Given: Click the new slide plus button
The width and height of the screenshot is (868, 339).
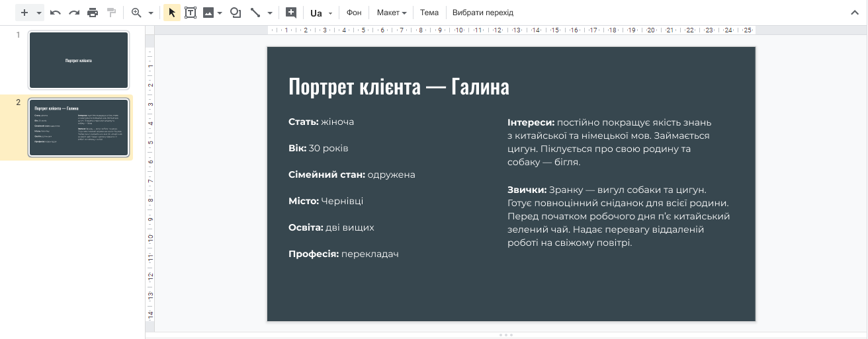Looking at the screenshot, I should pyautogui.click(x=24, y=13).
